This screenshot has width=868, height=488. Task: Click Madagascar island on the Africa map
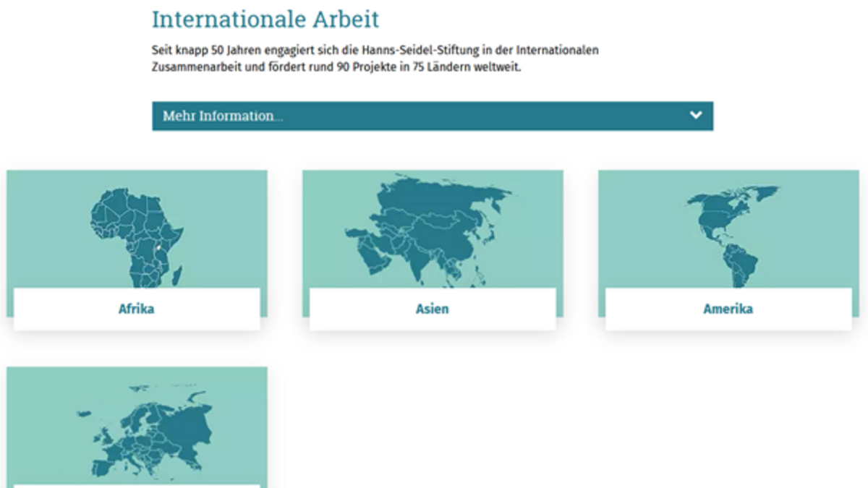click(x=176, y=275)
